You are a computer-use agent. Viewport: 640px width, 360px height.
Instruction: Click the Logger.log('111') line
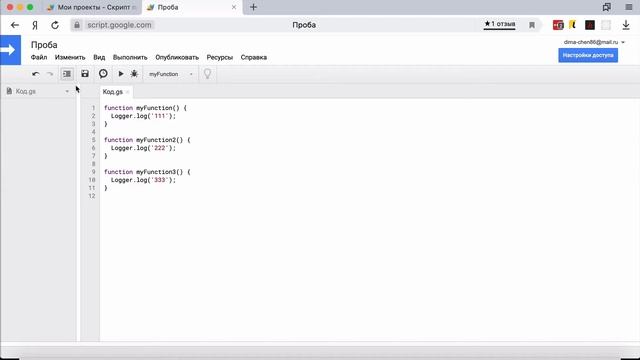tap(143, 116)
